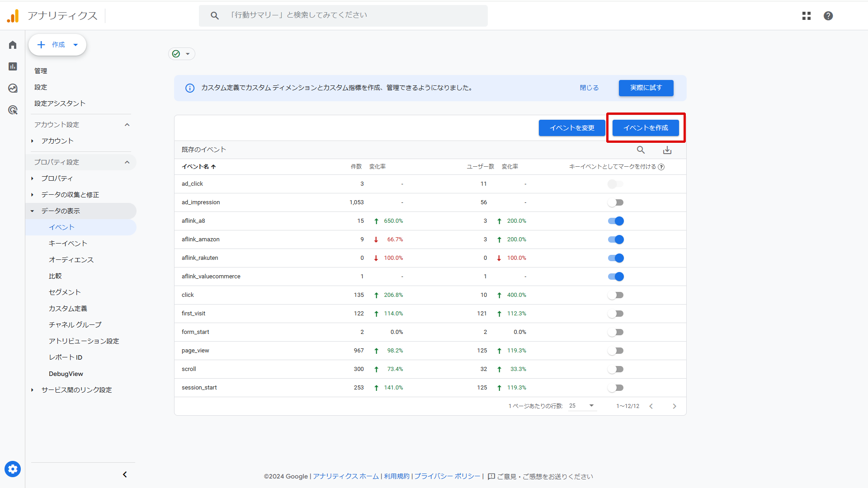868x488 pixels.
Task: Collapse the プロパティ設定 section
Action: click(127, 162)
